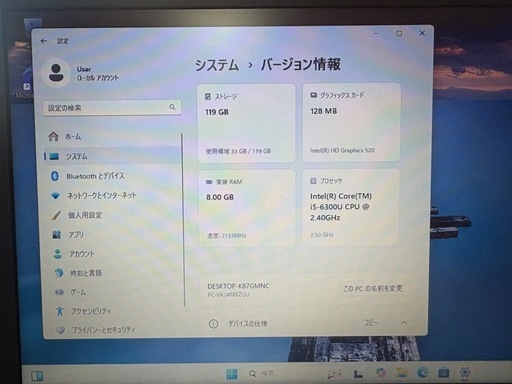512x384 pixels.
Task: Click the プロセッサ info card
Action: click(x=351, y=207)
